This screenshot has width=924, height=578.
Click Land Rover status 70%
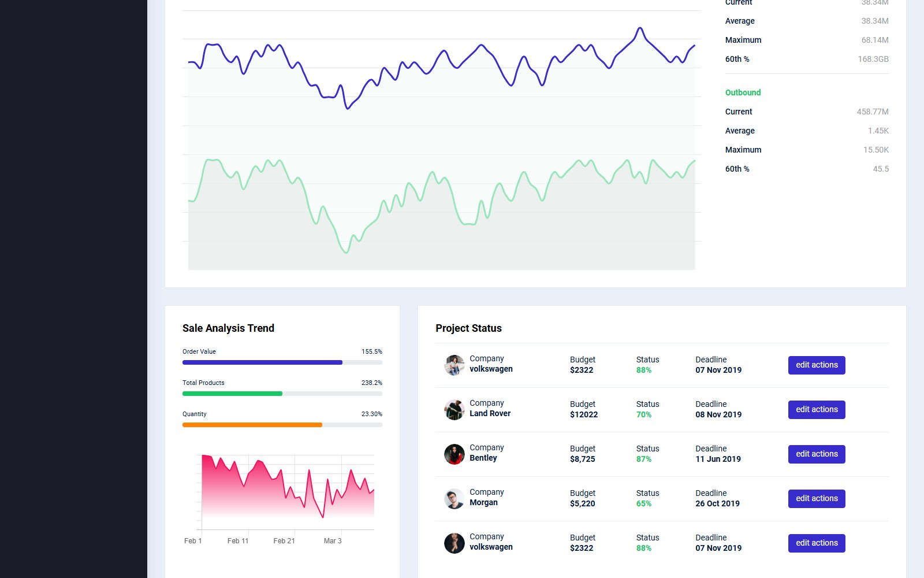[644, 414]
